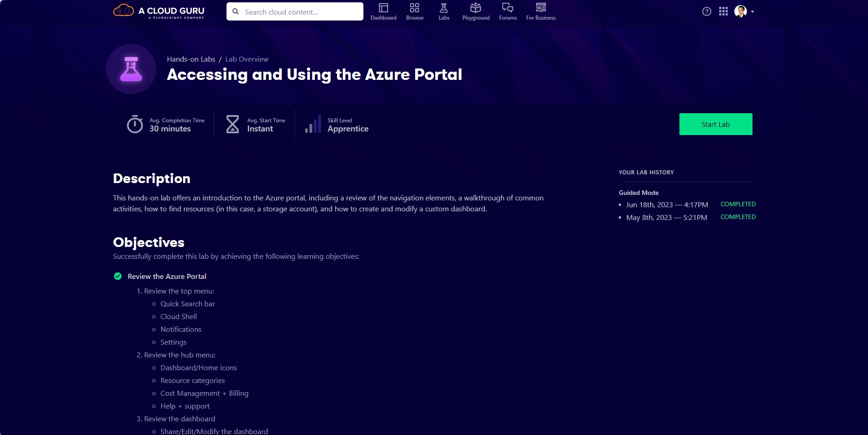
Task: Click the Help + support list item
Action: 185,406
